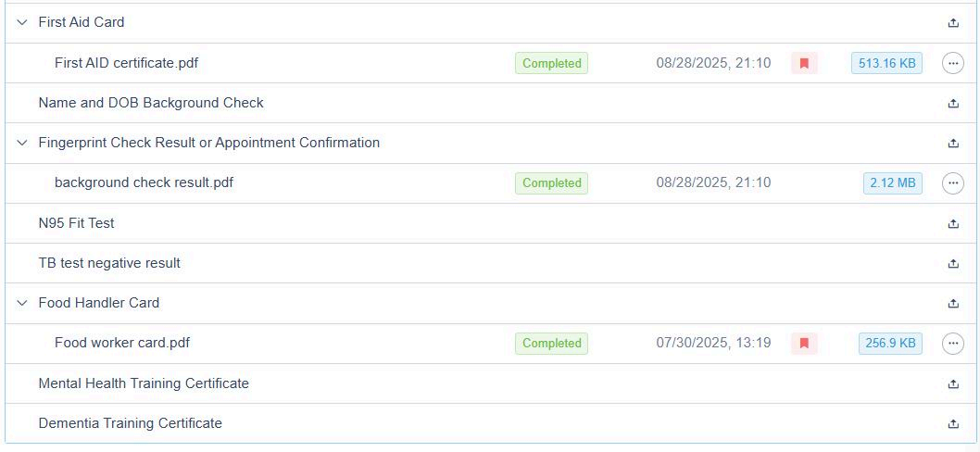Open more options for background check result.pdf
The image size is (980, 452).
[952, 183]
